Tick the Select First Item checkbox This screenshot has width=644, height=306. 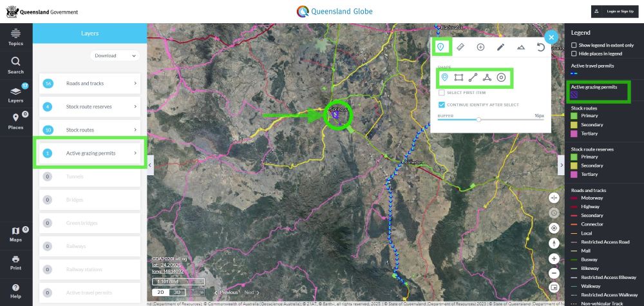(x=442, y=93)
